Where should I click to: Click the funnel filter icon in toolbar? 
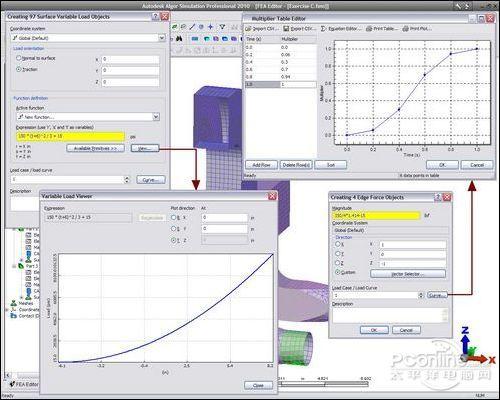coord(222,27)
